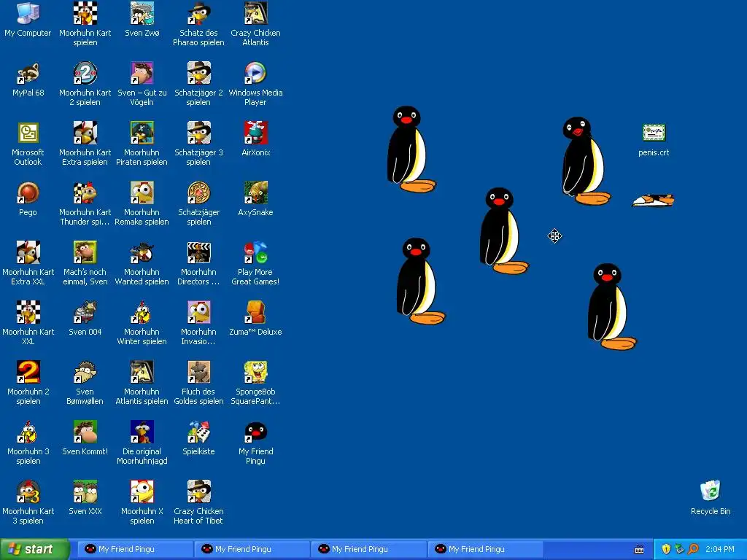The height and width of the screenshot is (560, 747).
Task: Select the Schatzjäger spielen coin icon
Action: 198,192
